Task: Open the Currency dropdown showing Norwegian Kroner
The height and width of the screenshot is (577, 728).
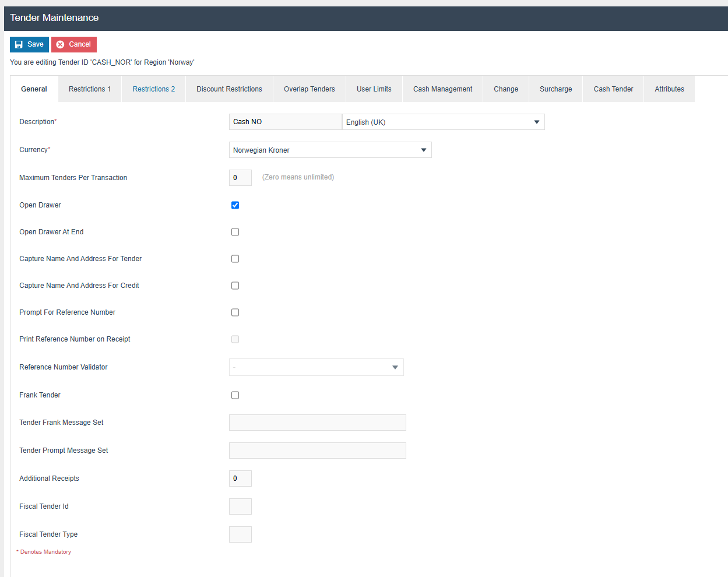Action: tap(330, 150)
